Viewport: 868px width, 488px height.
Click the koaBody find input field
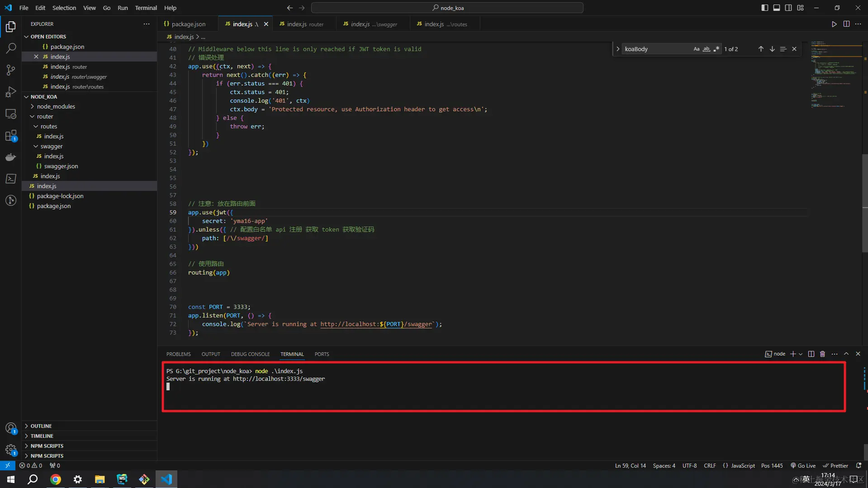(x=657, y=49)
